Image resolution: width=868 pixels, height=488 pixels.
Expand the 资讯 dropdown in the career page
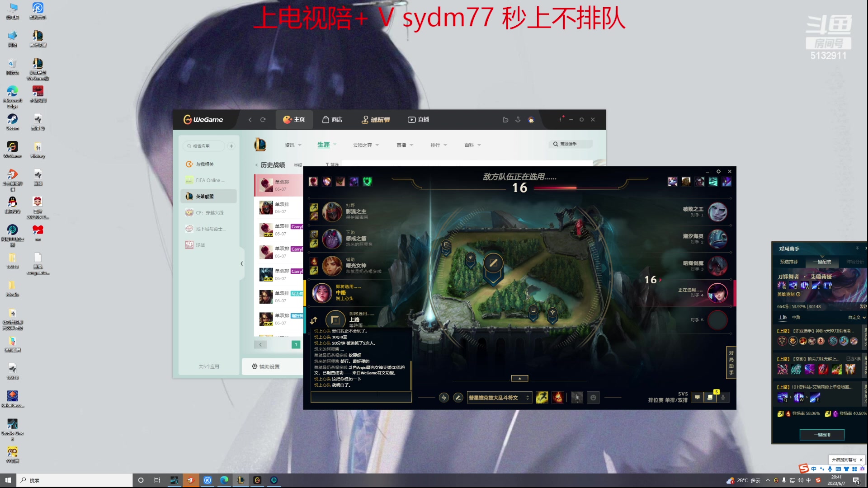pyautogui.click(x=293, y=145)
